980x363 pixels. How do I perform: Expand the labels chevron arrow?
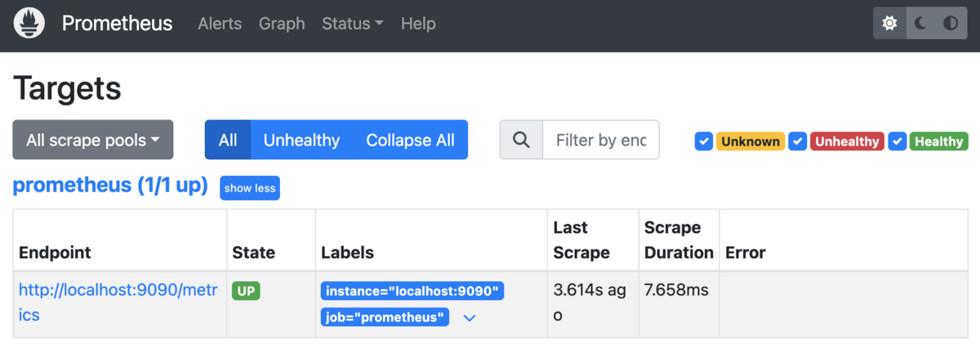pyautogui.click(x=470, y=318)
